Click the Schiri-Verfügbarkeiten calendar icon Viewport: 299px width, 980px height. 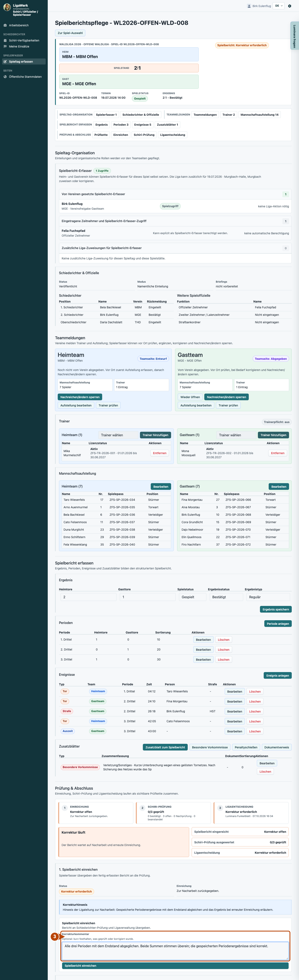click(5, 40)
